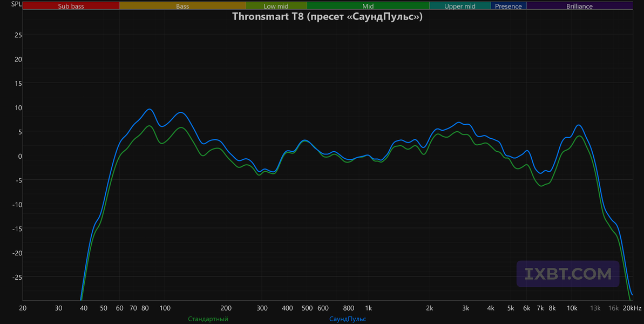Select the Bass frequency band label
Viewport: 644px width, 324px height.
(x=182, y=6)
